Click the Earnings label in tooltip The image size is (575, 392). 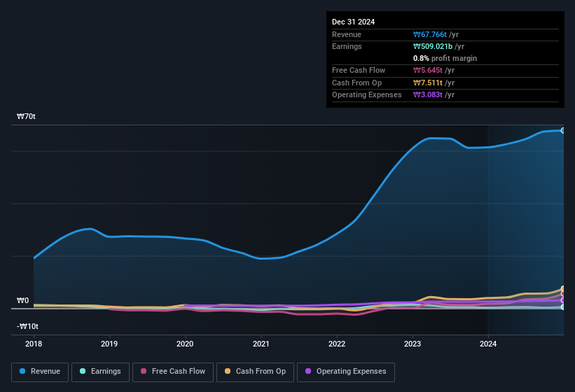tap(347, 46)
